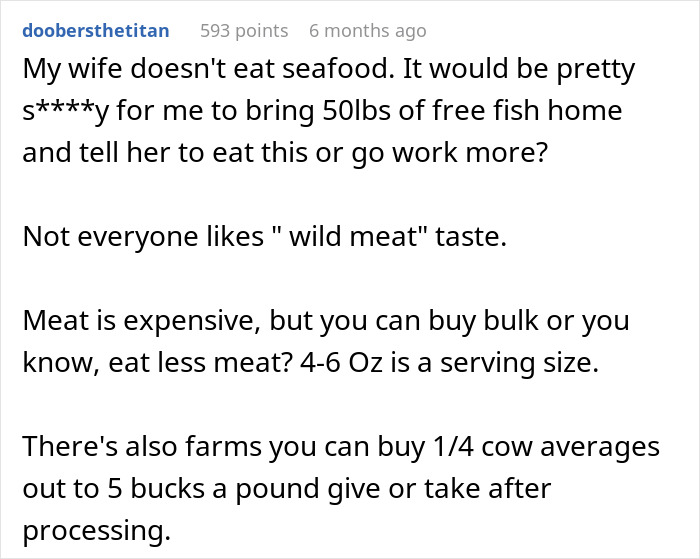The image size is (700, 559).
Task: Click the 593 points score
Action: click(244, 31)
